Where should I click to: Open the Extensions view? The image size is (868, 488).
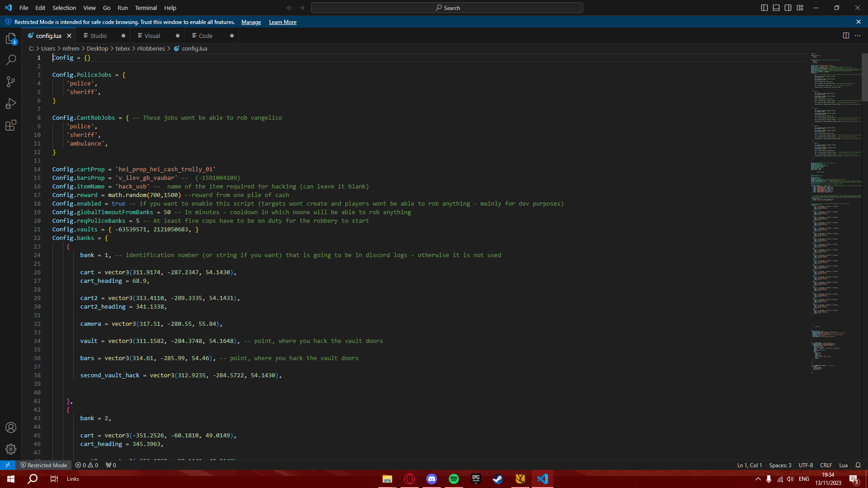pyautogui.click(x=11, y=126)
